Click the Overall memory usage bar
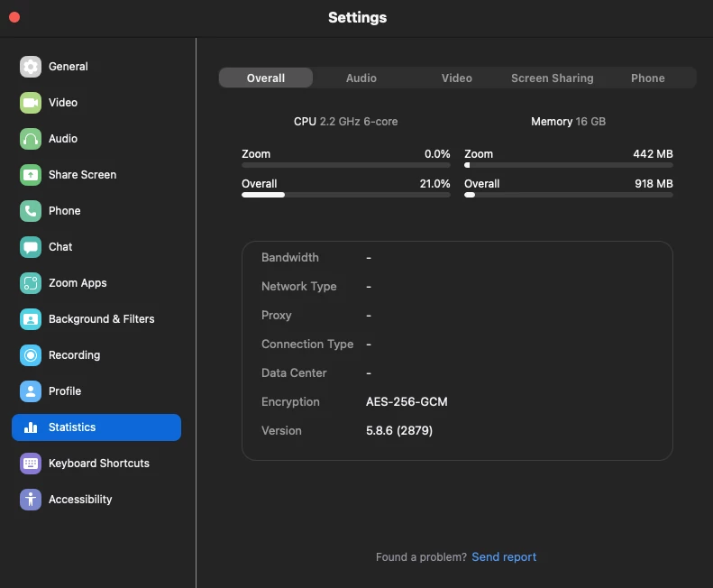Image resolution: width=713 pixels, height=588 pixels. (569, 195)
